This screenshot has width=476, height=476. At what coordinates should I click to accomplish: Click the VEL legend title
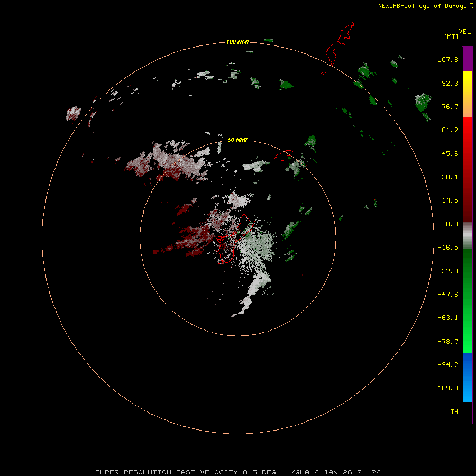click(x=464, y=32)
